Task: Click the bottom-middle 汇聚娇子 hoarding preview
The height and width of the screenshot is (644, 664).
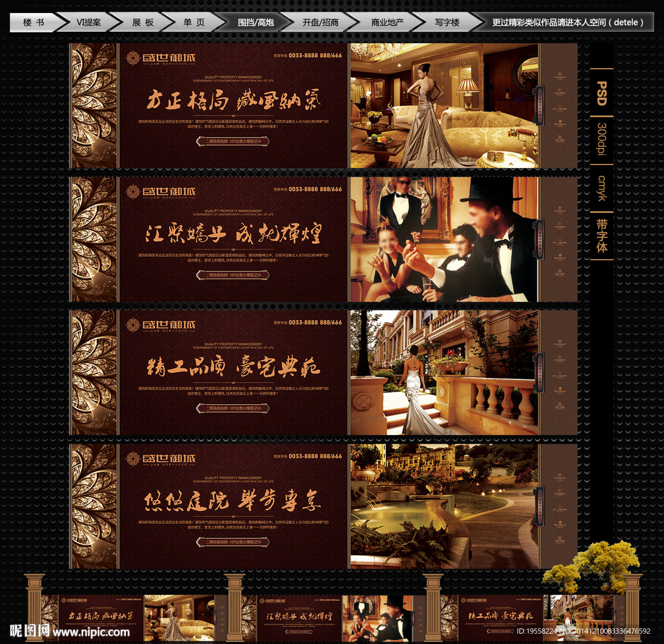Action: point(335,618)
